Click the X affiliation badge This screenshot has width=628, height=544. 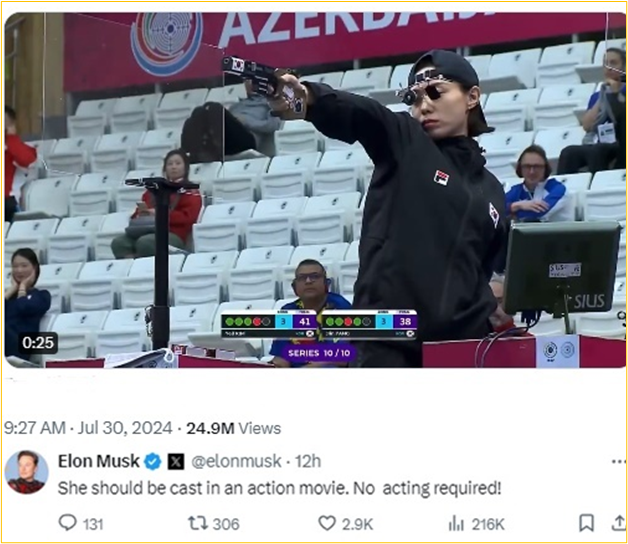click(176, 461)
